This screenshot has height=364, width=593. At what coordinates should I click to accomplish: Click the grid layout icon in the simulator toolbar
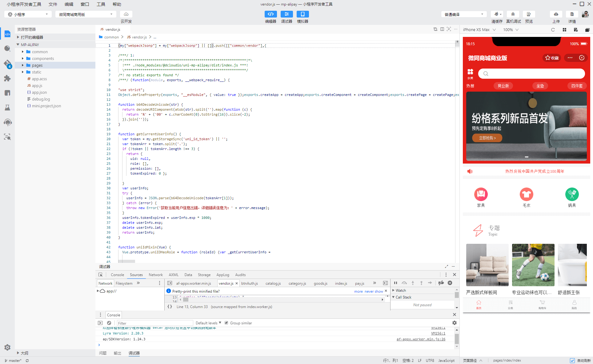click(564, 30)
